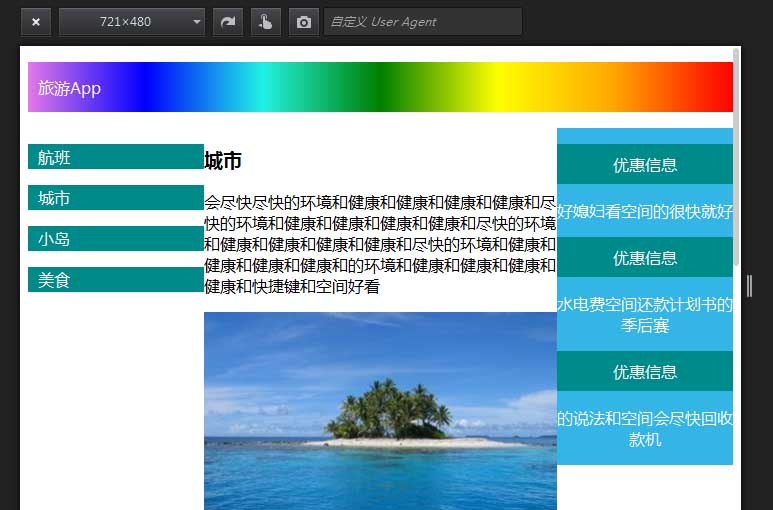Grab the viewport resize handle on right edge

point(749,286)
